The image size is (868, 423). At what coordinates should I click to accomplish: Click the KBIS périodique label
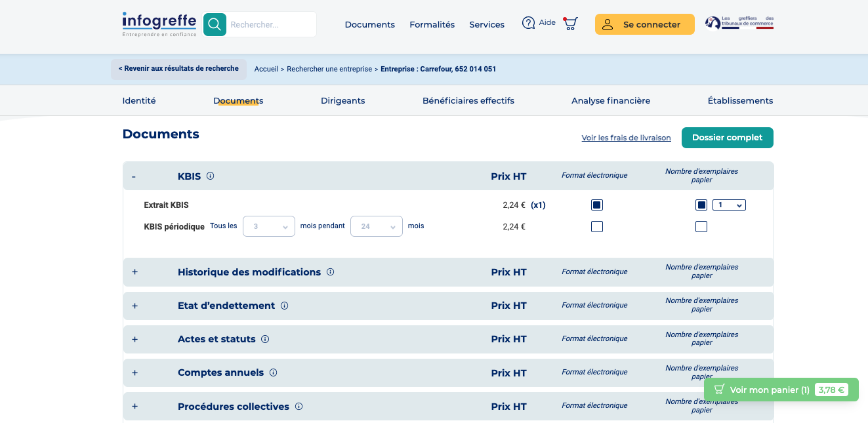pyautogui.click(x=175, y=227)
